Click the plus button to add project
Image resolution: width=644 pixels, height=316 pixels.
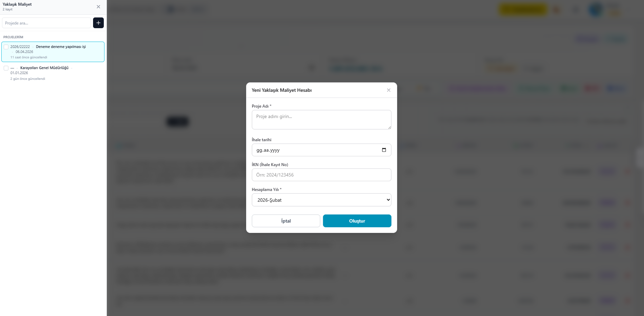[98, 23]
